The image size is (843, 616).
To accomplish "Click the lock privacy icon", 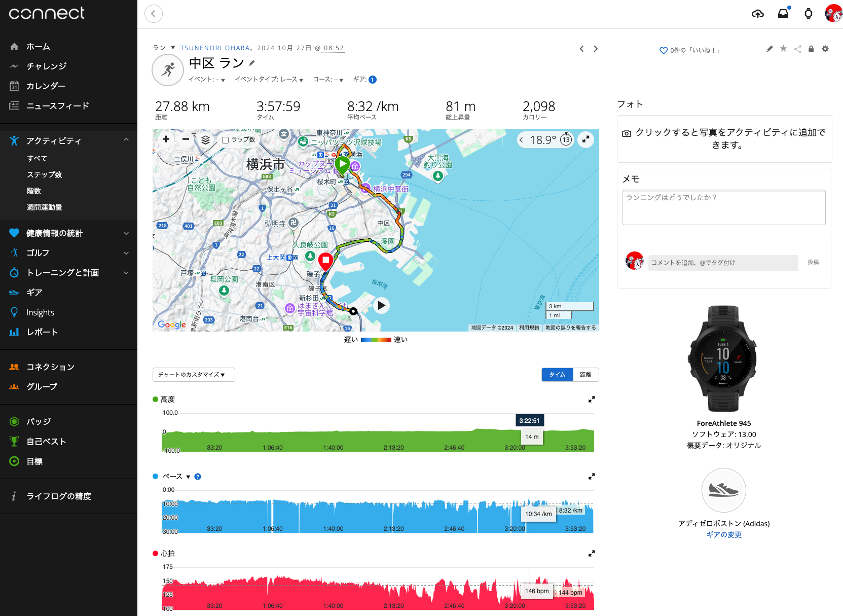I will [811, 49].
